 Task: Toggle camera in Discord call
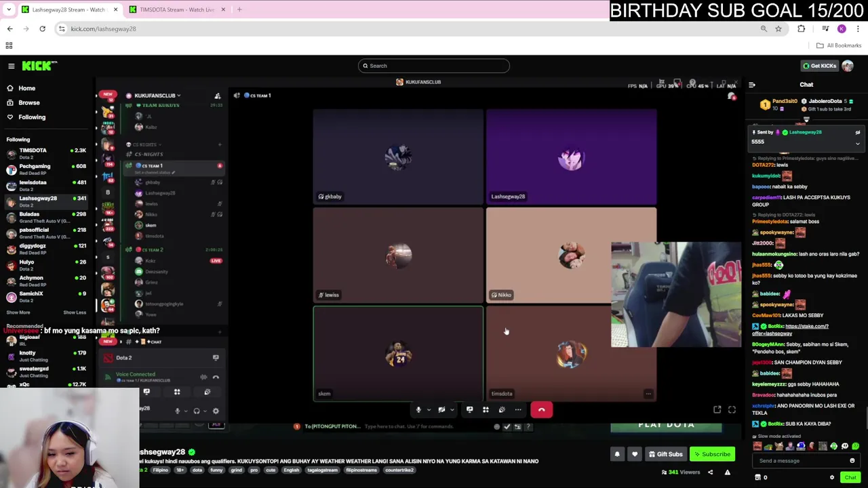(x=441, y=409)
